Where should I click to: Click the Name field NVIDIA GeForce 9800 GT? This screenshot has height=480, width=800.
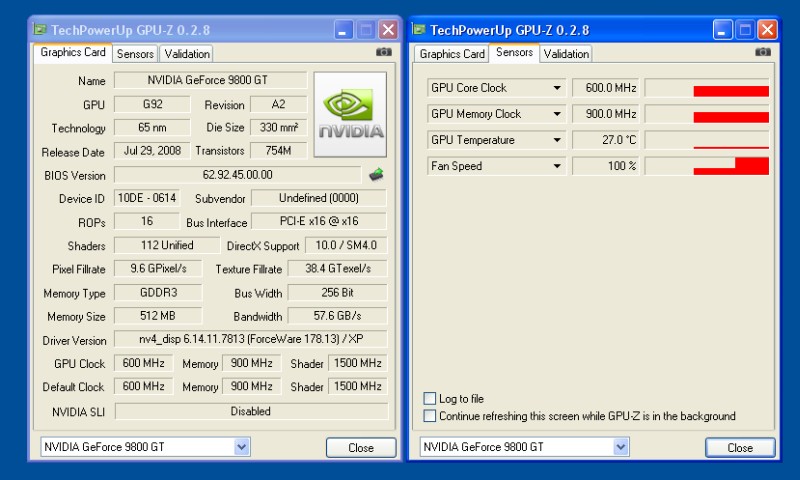pyautogui.click(x=210, y=80)
